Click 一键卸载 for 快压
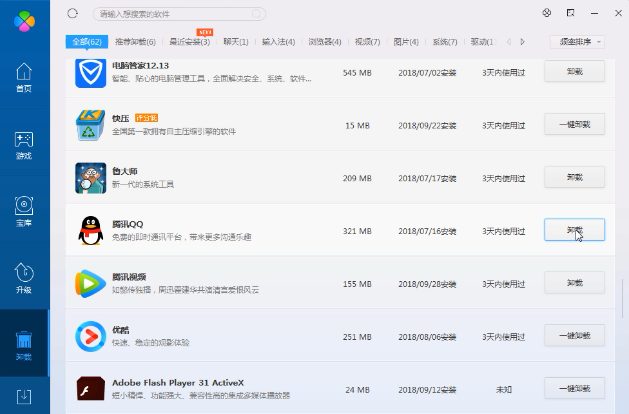The width and height of the screenshot is (629, 414). coord(574,124)
